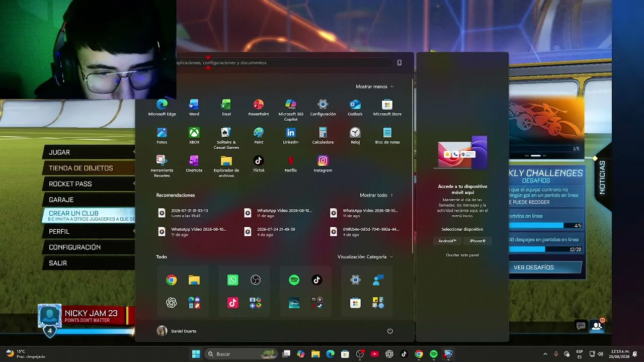This screenshot has width=644, height=362.
Task: Open OBS Studio from the Todo grid
Action: tap(256, 280)
